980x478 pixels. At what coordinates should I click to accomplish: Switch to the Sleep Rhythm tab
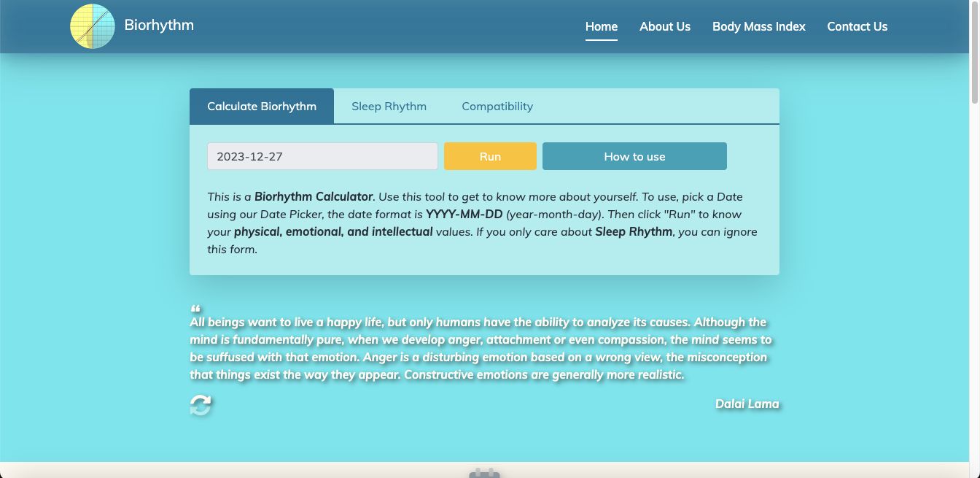(x=389, y=106)
